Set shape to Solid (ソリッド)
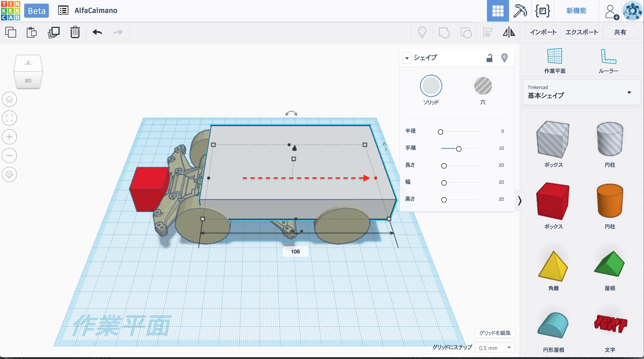The image size is (644, 359). [x=431, y=86]
